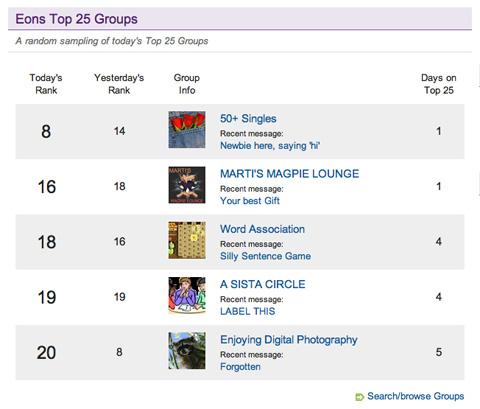Open the 50+ Singles group link
The width and height of the screenshot is (480, 409).
(248, 119)
